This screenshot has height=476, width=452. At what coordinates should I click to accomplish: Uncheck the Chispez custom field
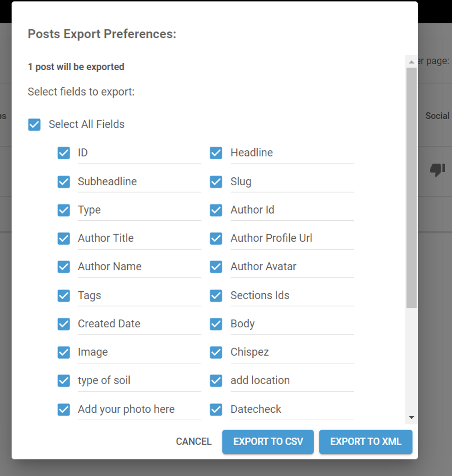click(x=216, y=352)
